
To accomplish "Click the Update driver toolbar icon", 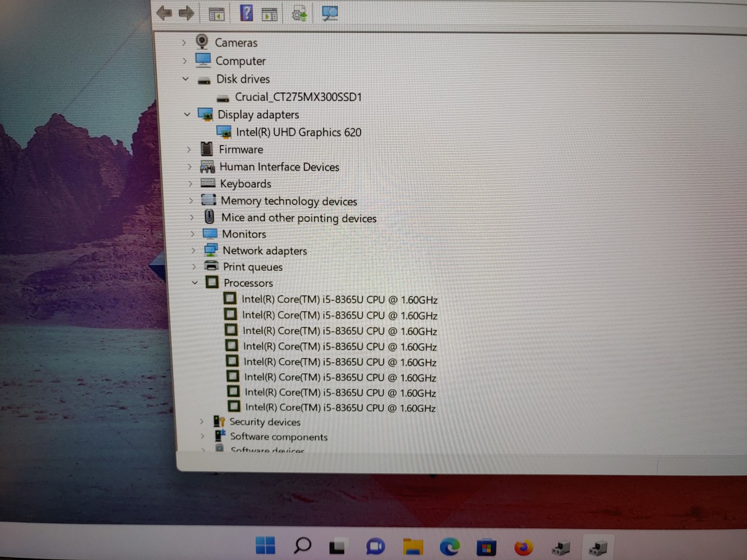I will [299, 14].
